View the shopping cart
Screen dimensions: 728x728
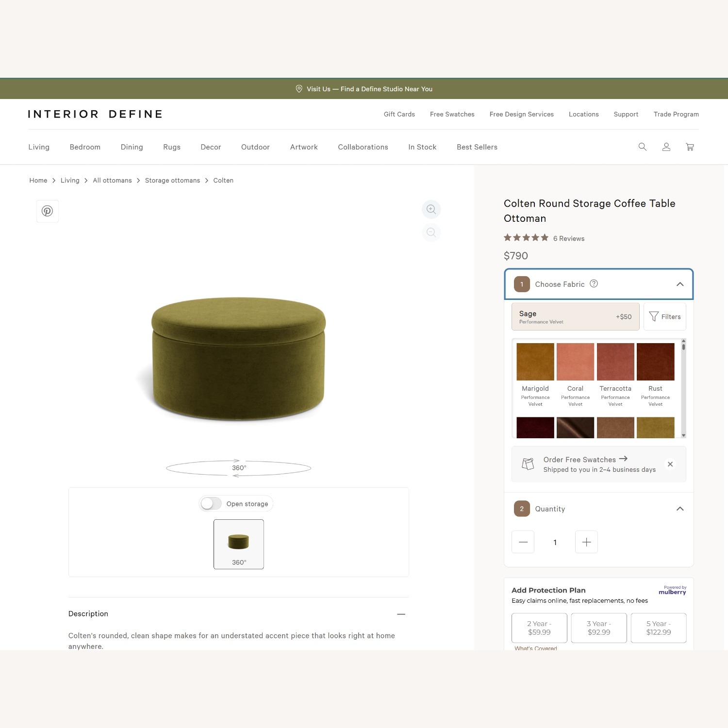[690, 147]
